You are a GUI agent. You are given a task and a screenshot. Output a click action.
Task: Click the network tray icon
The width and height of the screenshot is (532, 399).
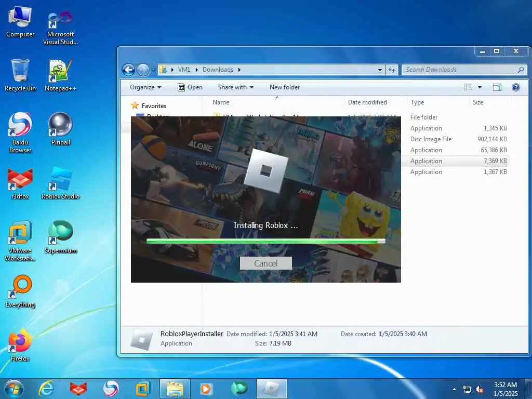[x=467, y=390]
